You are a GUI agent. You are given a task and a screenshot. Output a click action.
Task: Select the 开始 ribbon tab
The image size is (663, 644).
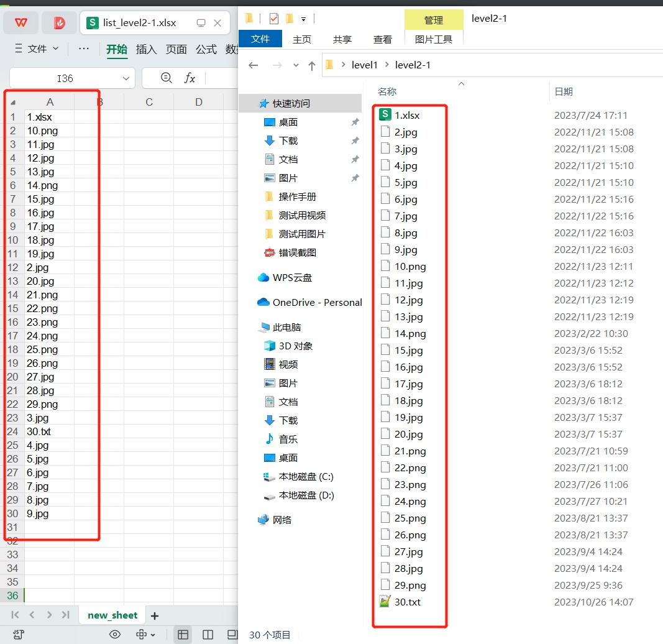point(117,49)
